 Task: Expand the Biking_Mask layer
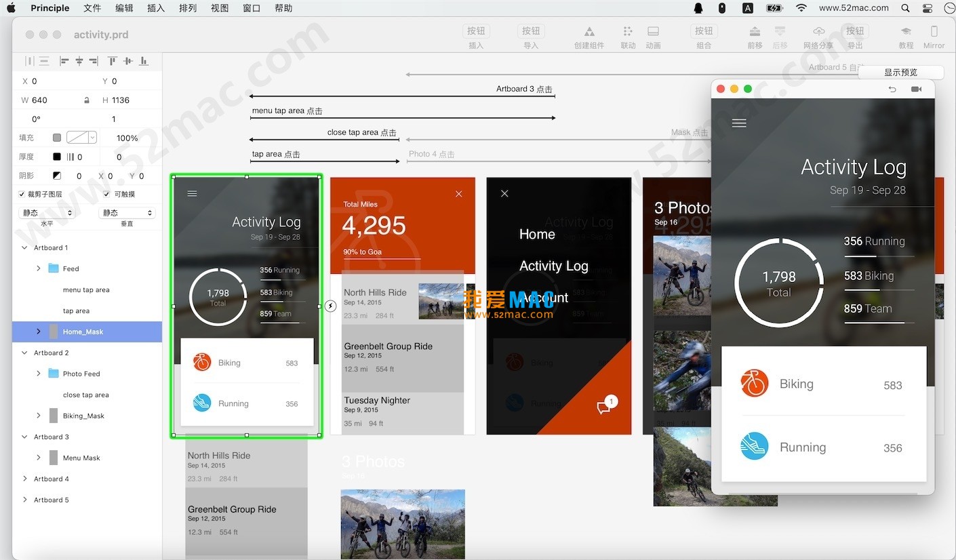pyautogui.click(x=39, y=416)
